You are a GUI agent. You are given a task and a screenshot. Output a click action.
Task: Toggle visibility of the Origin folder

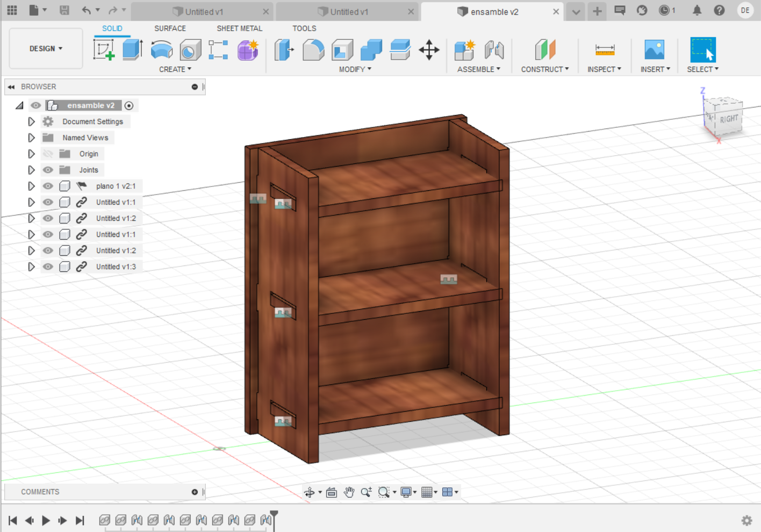click(48, 154)
